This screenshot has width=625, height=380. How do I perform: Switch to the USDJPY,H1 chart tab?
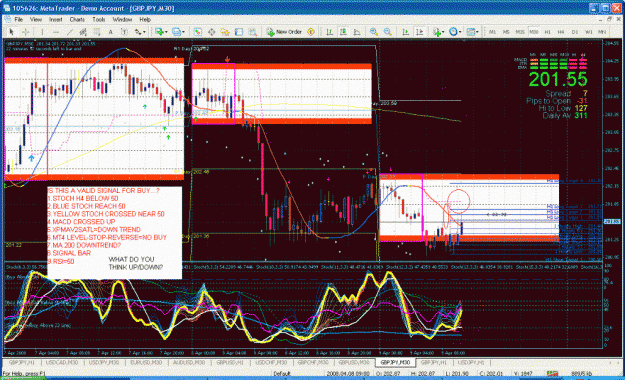tap(471, 362)
